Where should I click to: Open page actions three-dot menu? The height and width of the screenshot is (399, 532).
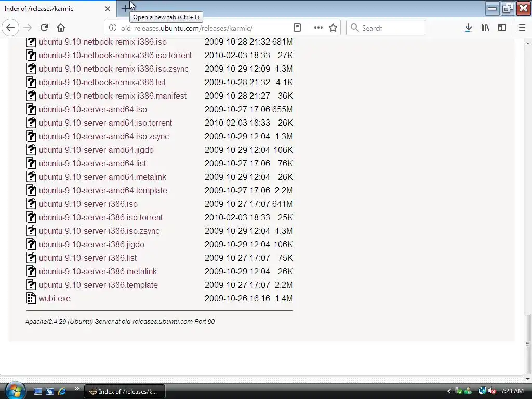pos(318,28)
